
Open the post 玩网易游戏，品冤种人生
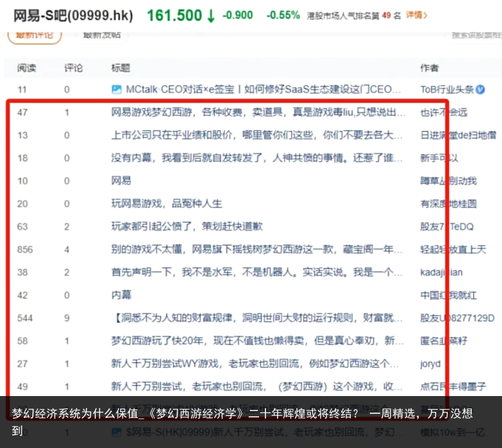167,204
